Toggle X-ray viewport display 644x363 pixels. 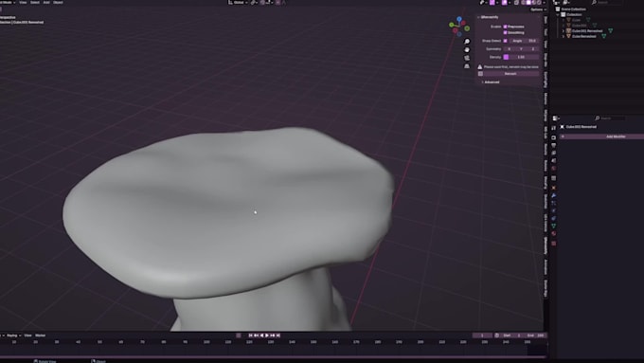(516, 3)
